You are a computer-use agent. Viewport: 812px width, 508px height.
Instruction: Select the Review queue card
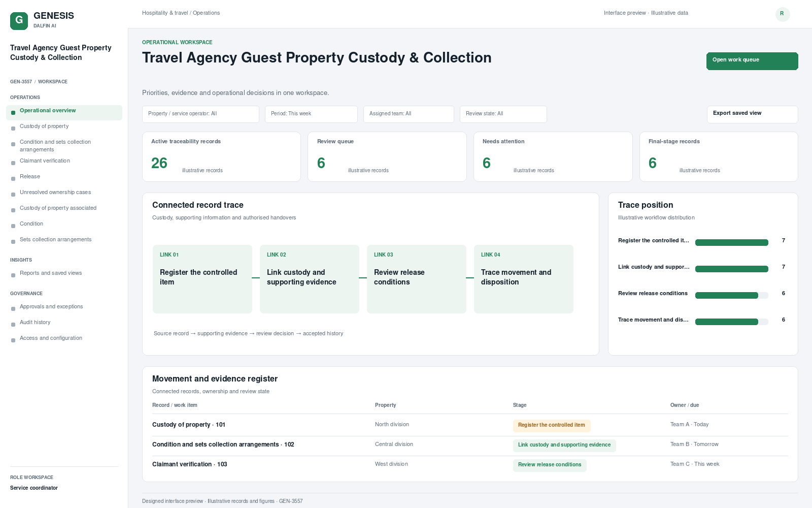point(387,156)
